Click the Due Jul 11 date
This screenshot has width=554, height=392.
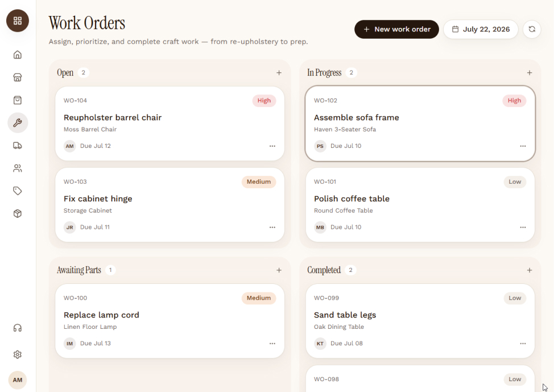(x=94, y=227)
